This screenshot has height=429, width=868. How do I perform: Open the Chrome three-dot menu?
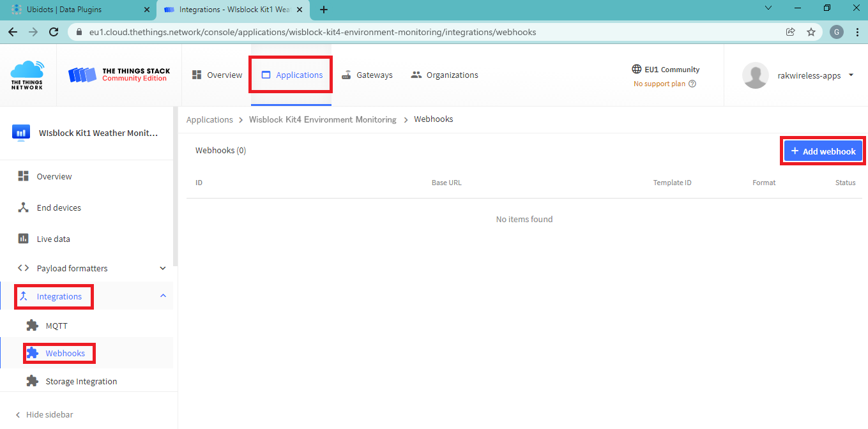pos(857,32)
